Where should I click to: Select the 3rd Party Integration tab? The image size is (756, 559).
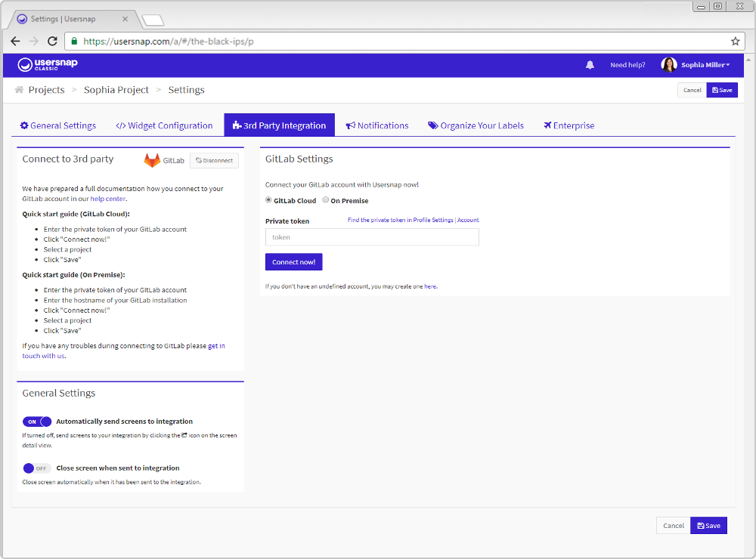click(x=279, y=125)
